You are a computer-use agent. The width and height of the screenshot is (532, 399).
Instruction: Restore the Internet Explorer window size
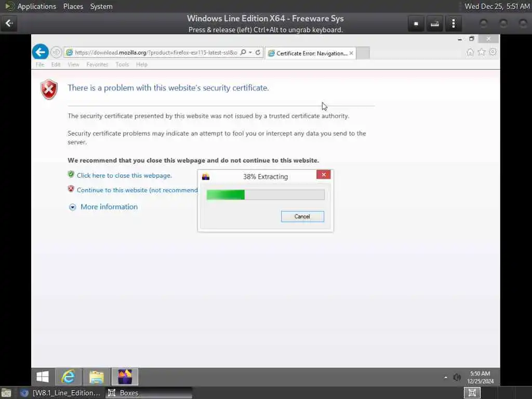[x=472, y=38]
